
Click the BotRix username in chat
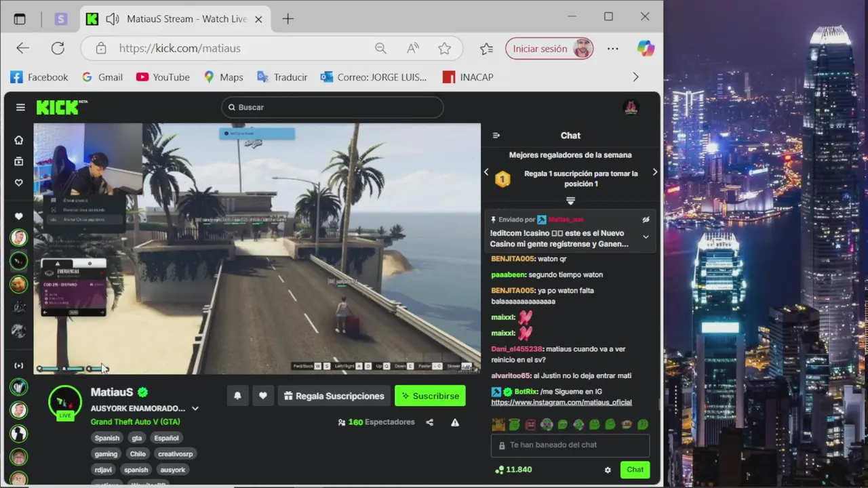(525, 392)
